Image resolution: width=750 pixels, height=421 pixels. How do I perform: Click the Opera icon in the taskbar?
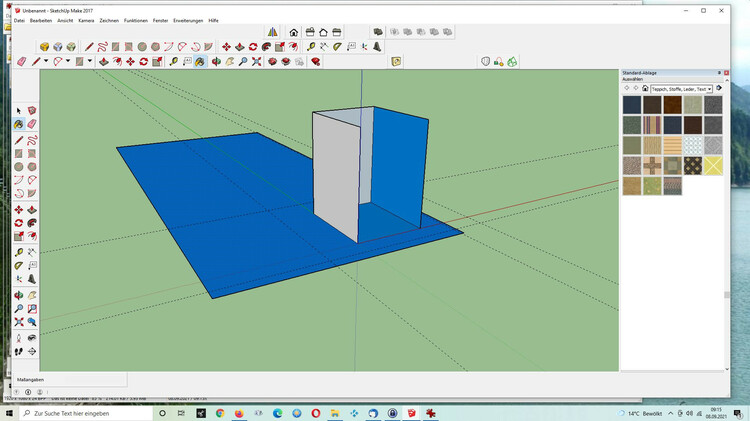click(x=316, y=413)
